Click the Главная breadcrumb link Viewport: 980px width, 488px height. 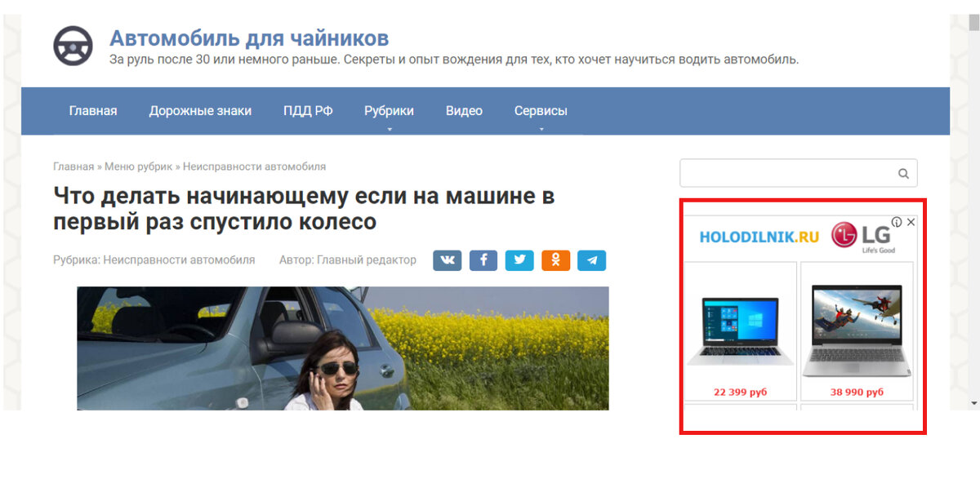coord(73,166)
